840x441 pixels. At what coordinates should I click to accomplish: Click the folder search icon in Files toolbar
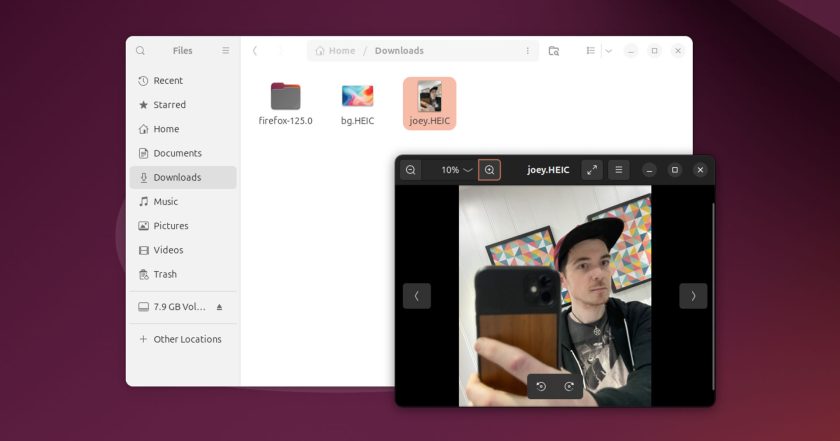tap(554, 51)
